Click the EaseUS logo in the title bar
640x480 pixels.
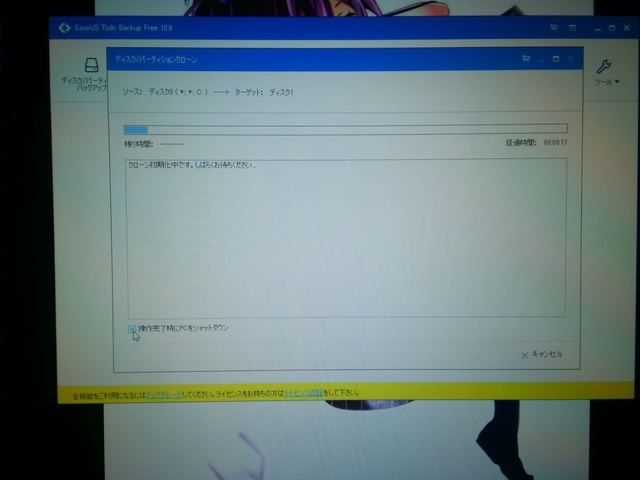tap(65, 28)
